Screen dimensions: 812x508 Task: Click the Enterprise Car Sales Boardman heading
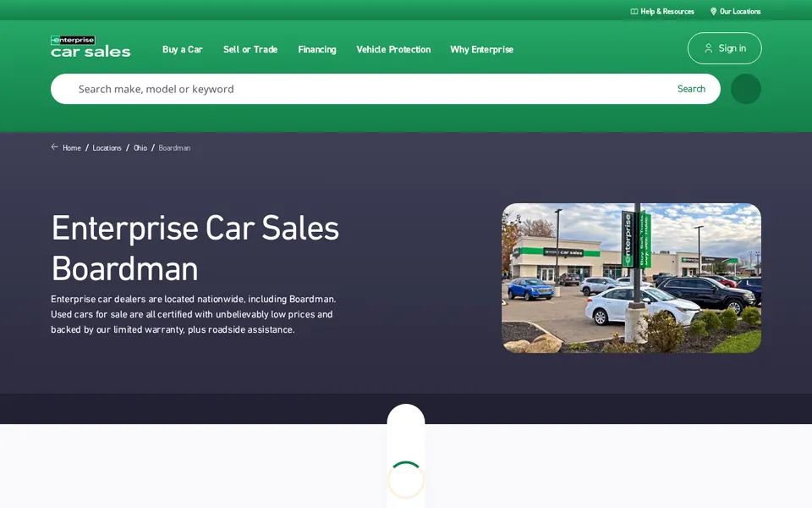[x=195, y=248]
